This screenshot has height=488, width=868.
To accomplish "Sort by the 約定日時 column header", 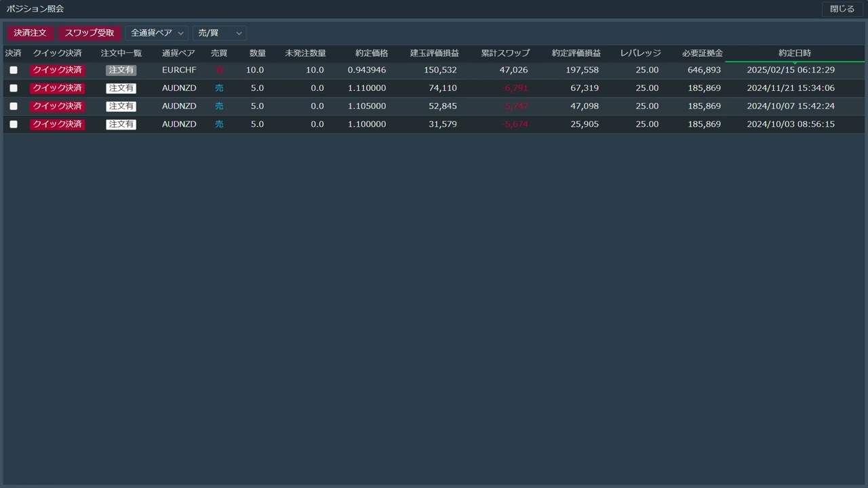I will [794, 53].
